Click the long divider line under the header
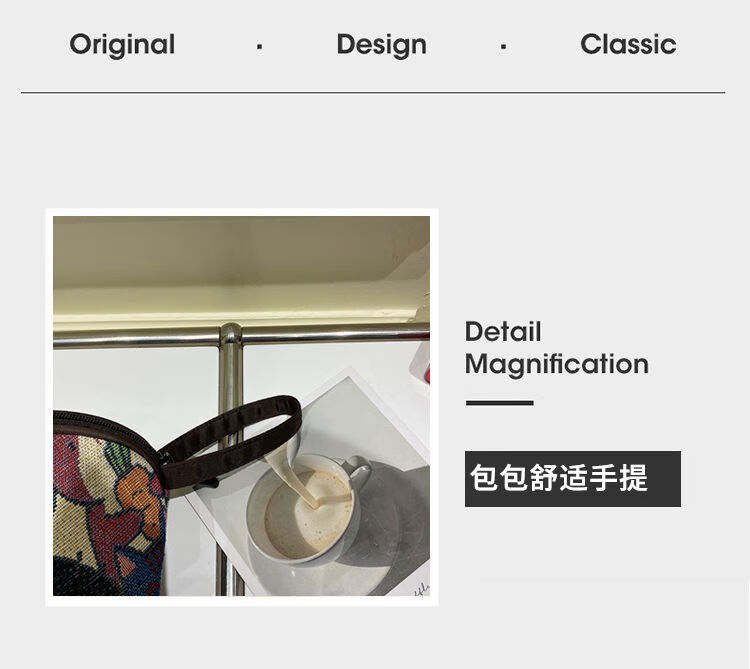750x669 pixels. (373, 92)
